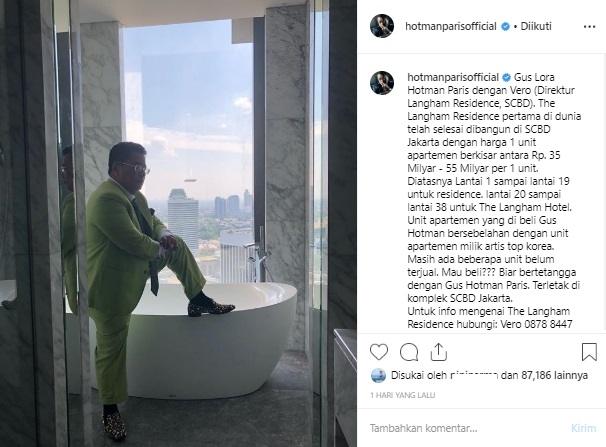Click the verified badge in the caption
606x447 pixels.
coord(506,77)
